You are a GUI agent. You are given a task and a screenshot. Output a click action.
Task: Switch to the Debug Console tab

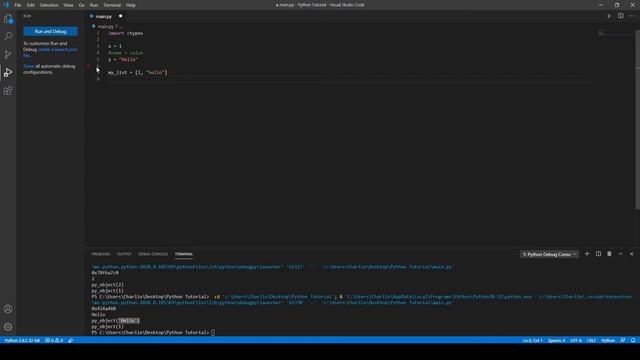153,254
